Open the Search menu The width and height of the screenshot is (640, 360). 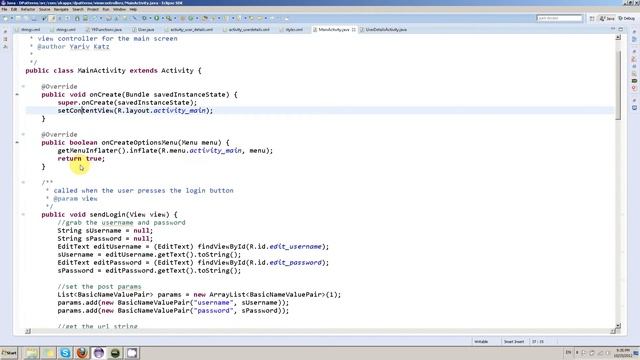click(x=78, y=9)
